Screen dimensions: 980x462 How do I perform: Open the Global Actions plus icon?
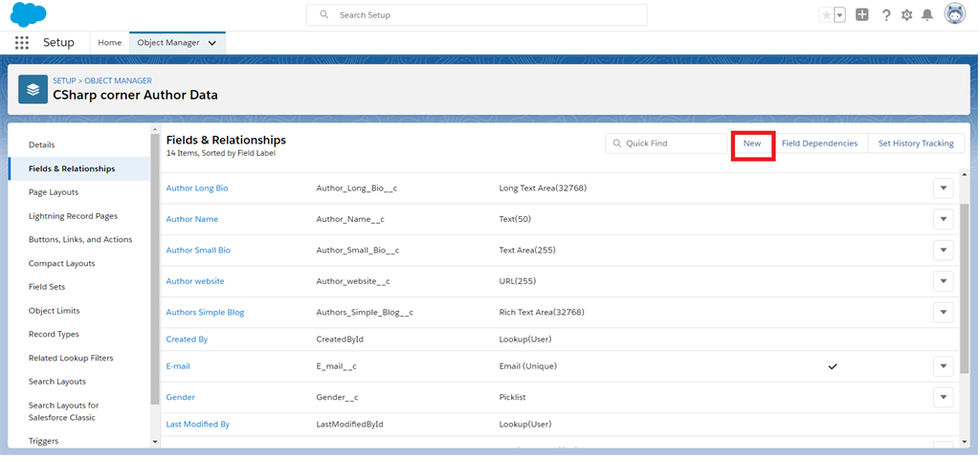coord(862,15)
